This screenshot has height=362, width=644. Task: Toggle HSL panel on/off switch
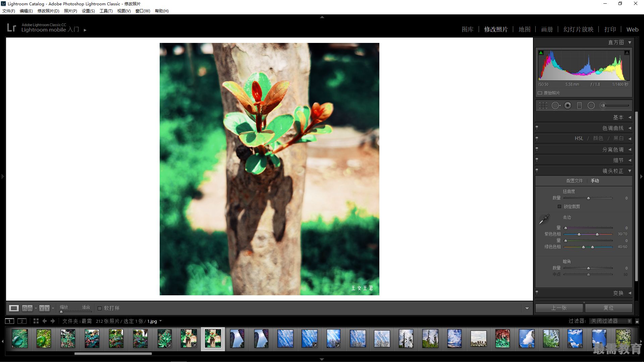[x=537, y=138]
